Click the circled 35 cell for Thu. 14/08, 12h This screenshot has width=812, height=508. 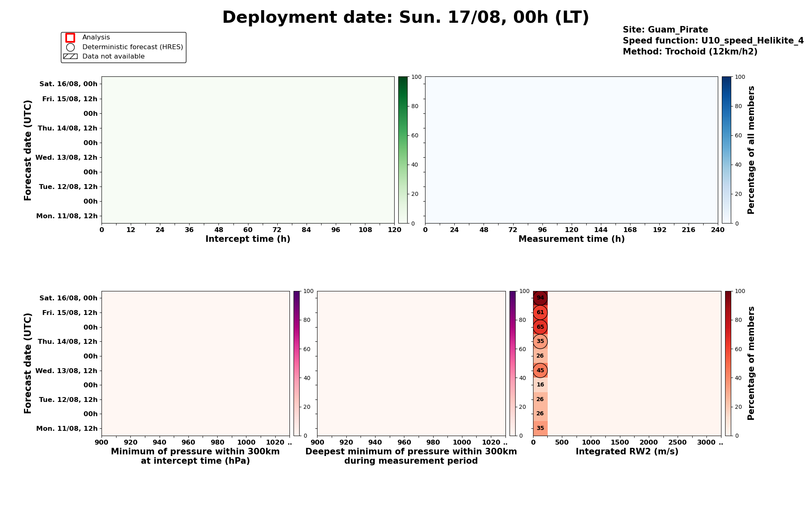[540, 341]
